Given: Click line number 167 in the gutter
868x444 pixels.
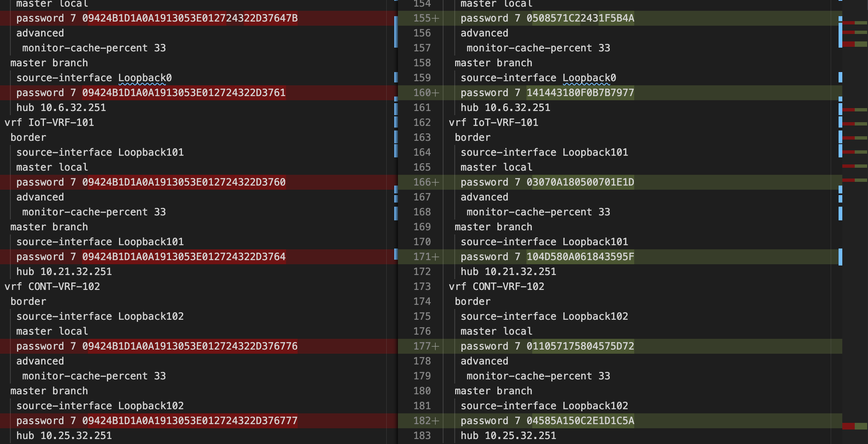Looking at the screenshot, I should click(422, 197).
